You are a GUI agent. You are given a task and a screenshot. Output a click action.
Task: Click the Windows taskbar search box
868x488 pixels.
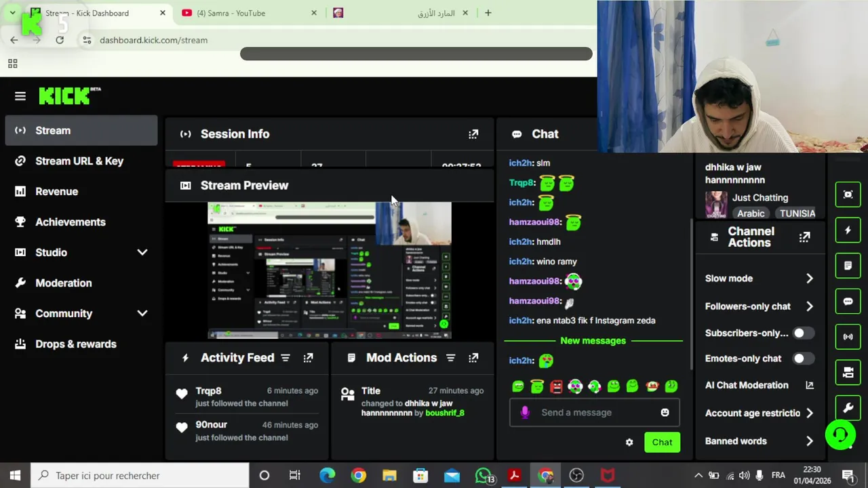tap(139, 476)
